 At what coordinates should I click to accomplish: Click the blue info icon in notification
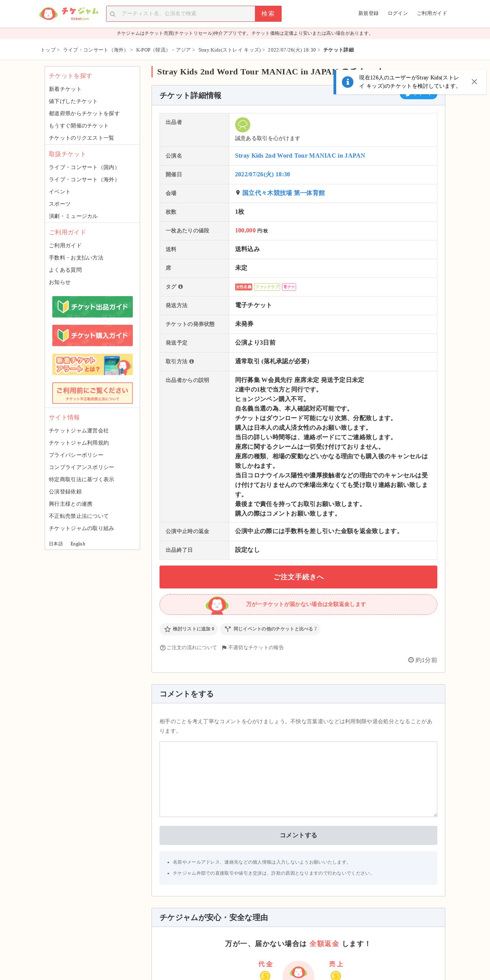(x=348, y=82)
